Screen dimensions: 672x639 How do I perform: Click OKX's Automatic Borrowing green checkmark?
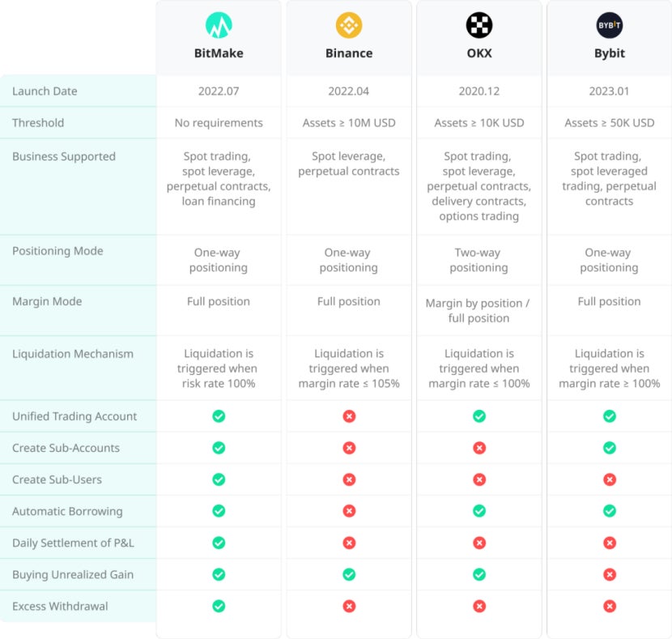[479, 511]
